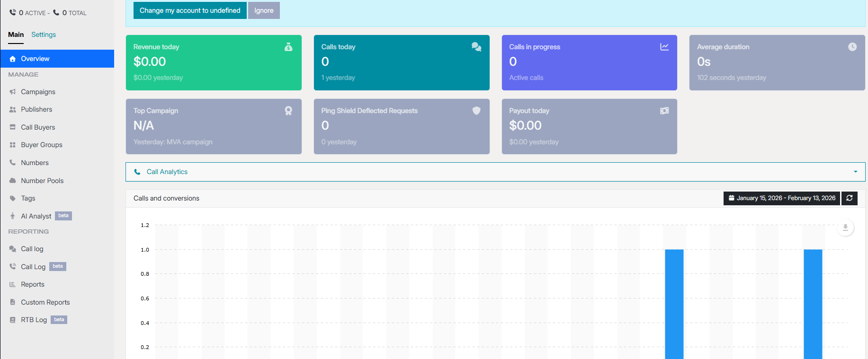The width and height of the screenshot is (868, 359).
Task: Click the Reports chart icon
Action: click(13, 284)
